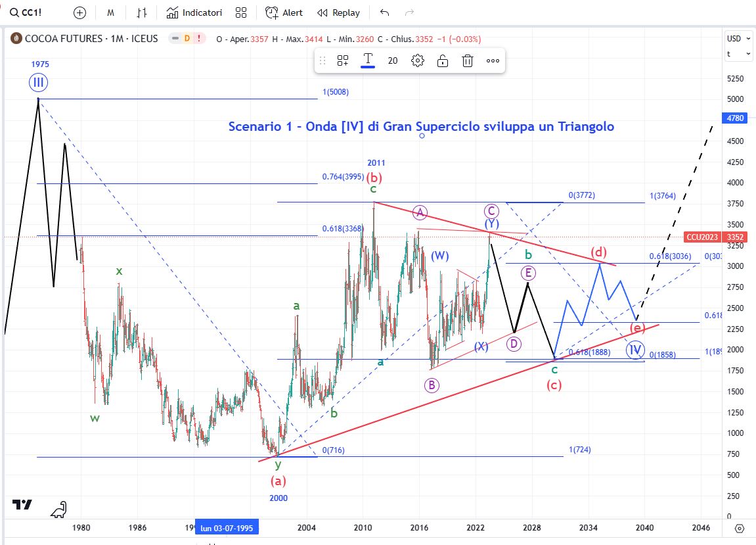Select the 0.764(3995) Fibonacci label

pos(343,177)
